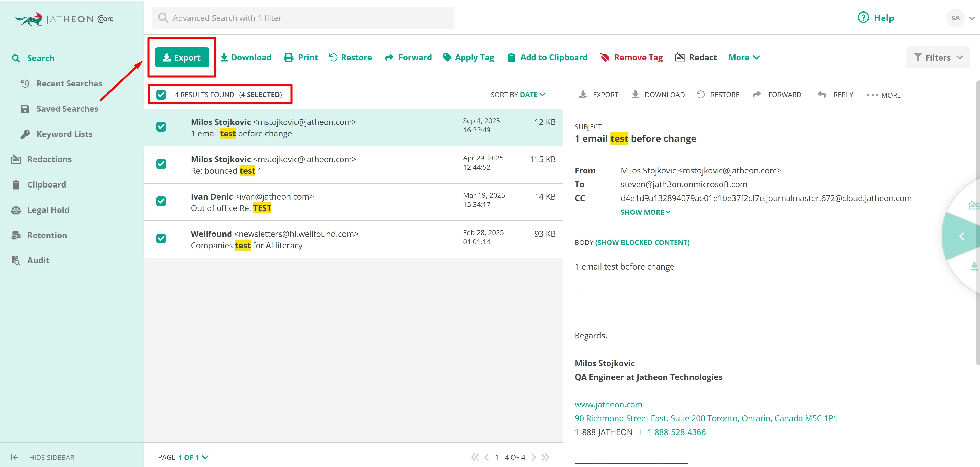
Task: Open the Filters dropdown
Action: (938, 57)
